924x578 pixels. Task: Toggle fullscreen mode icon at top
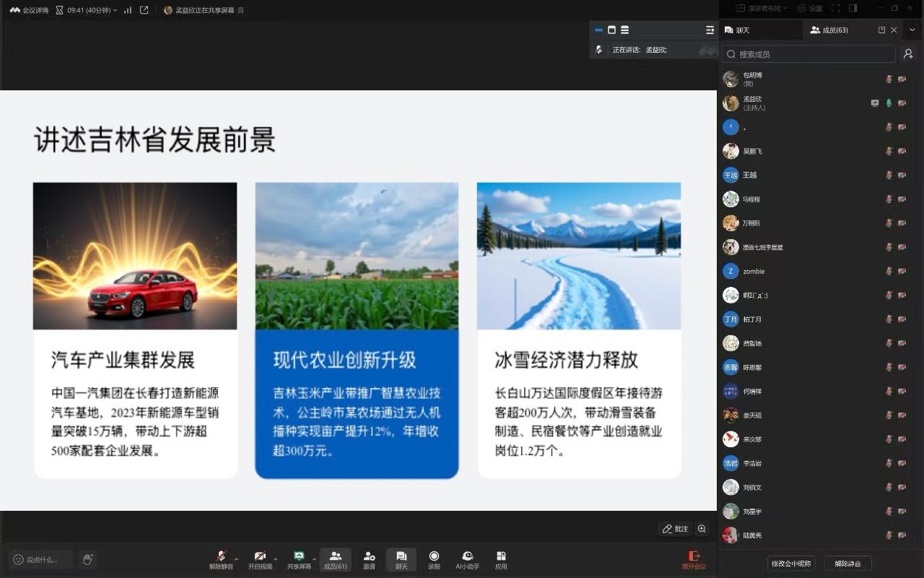(836, 9)
